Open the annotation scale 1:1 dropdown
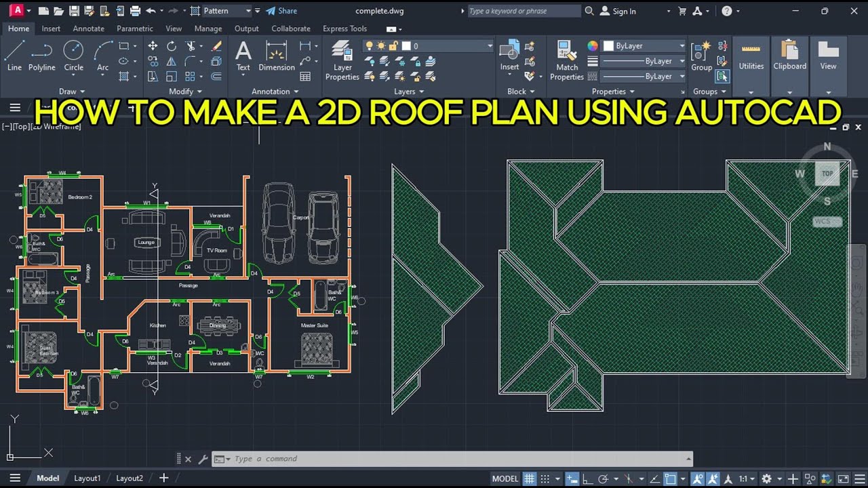This screenshot has height=488, width=868. (x=747, y=479)
